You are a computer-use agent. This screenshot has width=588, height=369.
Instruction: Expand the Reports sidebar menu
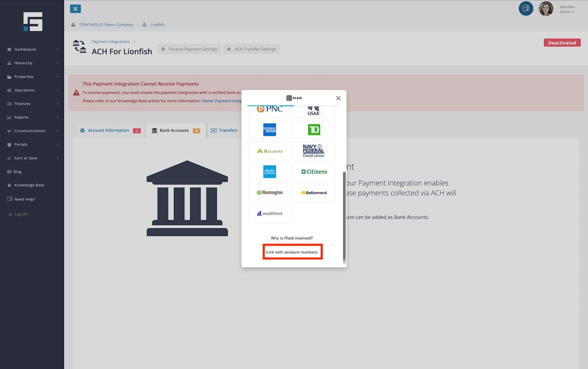click(x=22, y=117)
